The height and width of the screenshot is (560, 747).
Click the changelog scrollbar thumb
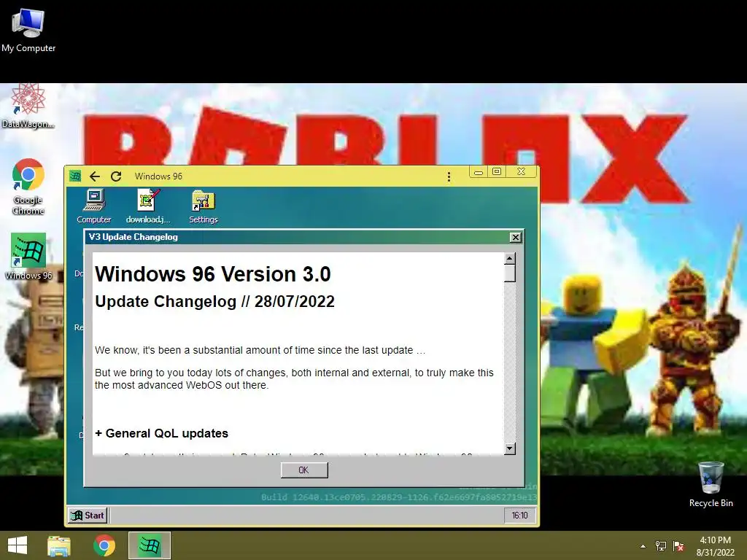point(510,273)
